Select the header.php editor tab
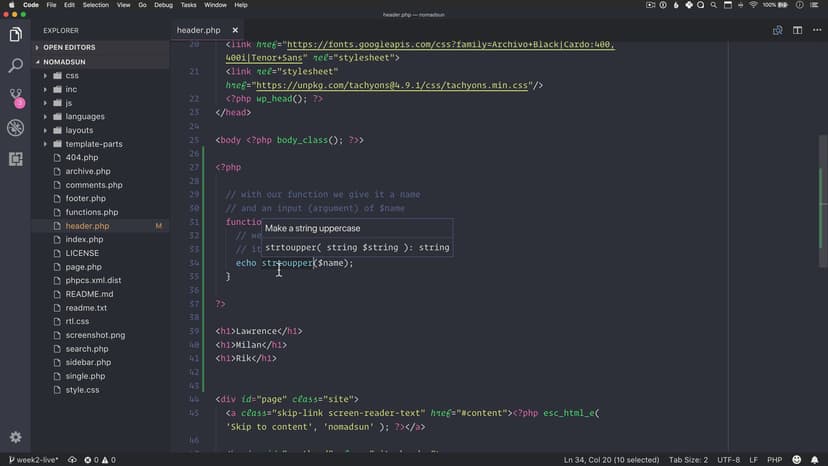The image size is (828, 466). coord(199,30)
